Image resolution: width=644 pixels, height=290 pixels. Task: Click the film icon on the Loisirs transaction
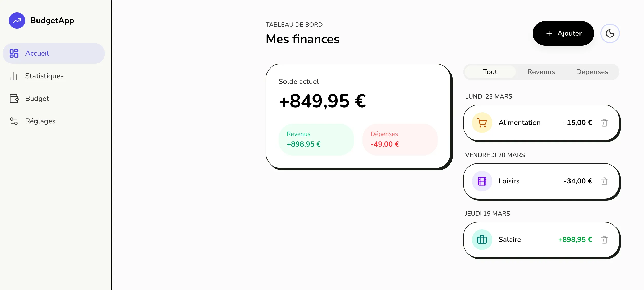pos(482,181)
